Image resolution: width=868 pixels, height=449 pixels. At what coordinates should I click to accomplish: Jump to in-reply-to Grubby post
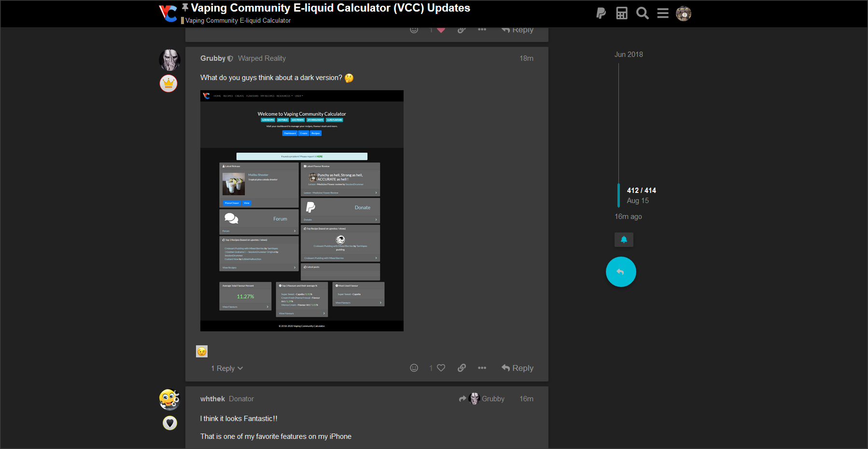(482, 399)
